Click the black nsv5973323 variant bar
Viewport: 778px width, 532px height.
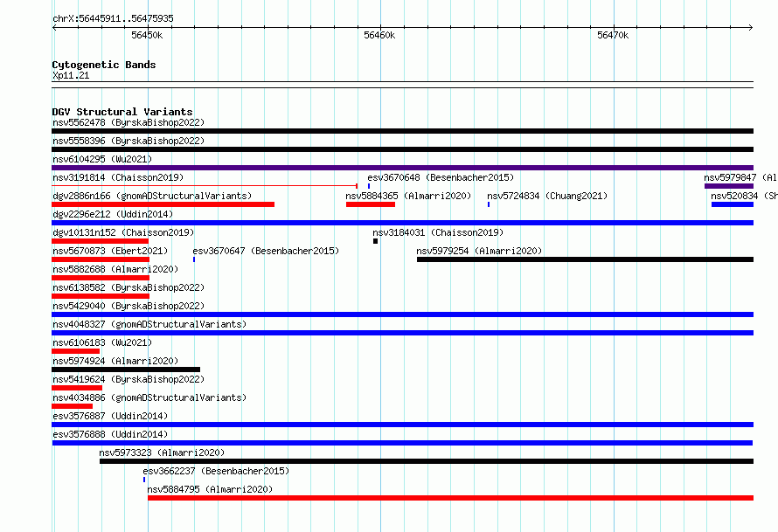point(427,461)
